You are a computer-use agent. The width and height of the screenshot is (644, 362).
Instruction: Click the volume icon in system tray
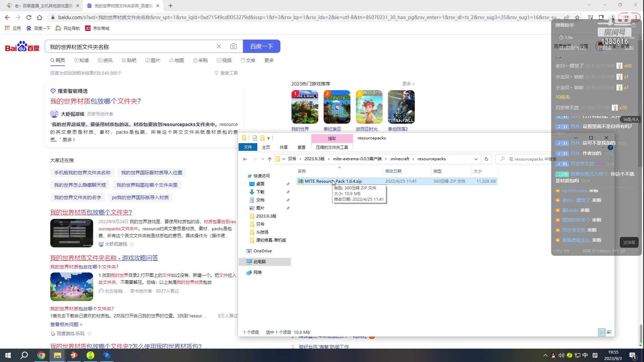pos(561,355)
